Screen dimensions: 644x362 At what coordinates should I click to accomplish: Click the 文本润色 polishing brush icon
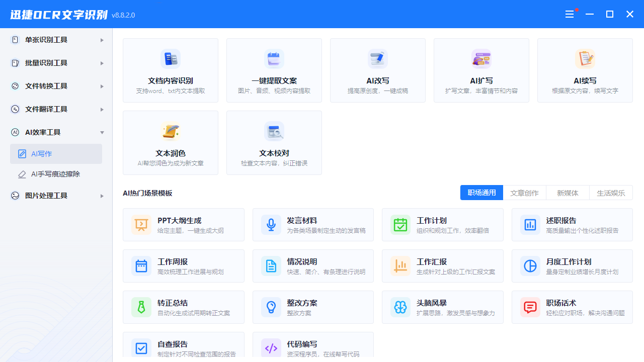(x=171, y=131)
